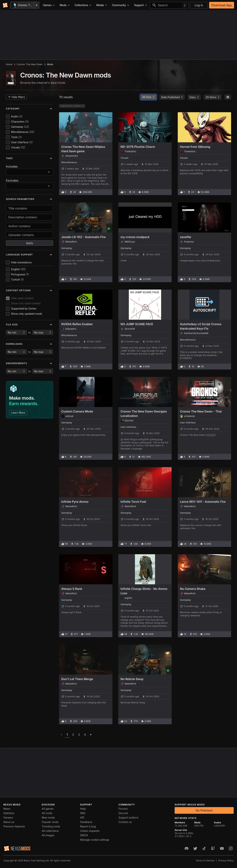Close the Cronos game tab in the header
Image resolution: width=237 pixels, height=868 pixels.
[x=36, y=5]
